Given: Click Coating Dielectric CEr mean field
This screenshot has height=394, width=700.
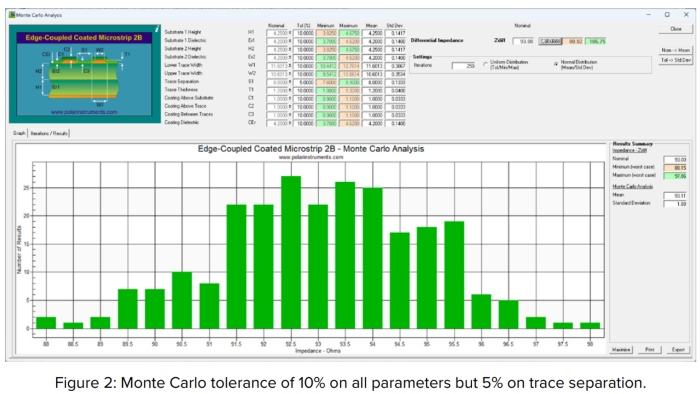Looking at the screenshot, I should tap(372, 123).
